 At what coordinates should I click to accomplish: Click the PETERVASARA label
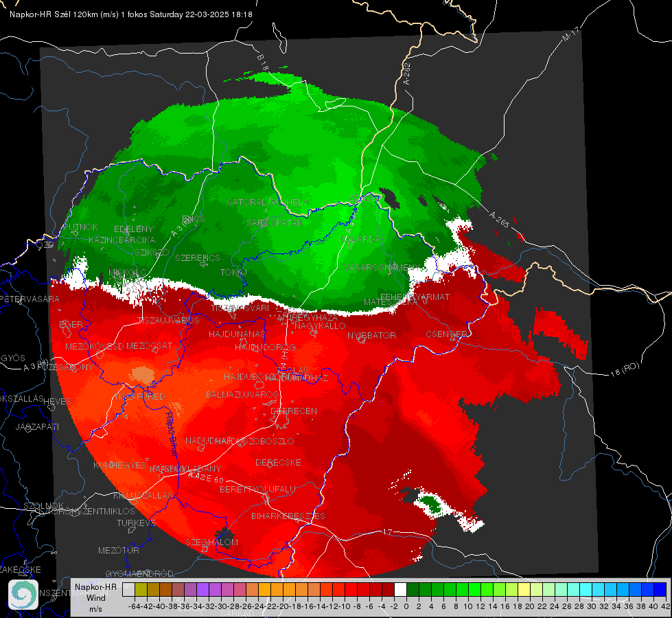(30, 299)
